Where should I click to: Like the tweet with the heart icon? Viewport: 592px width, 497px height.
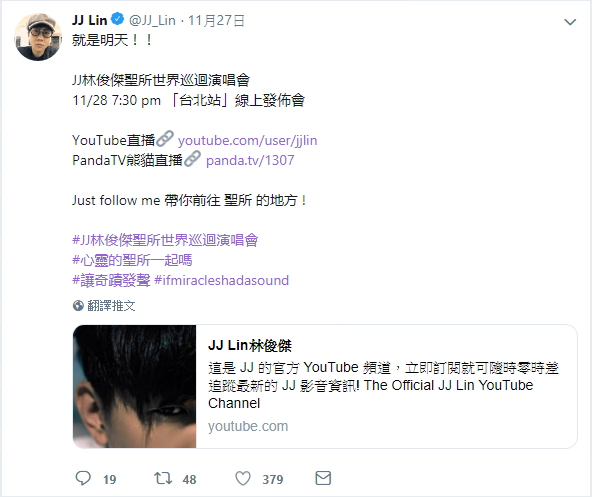coord(243,478)
